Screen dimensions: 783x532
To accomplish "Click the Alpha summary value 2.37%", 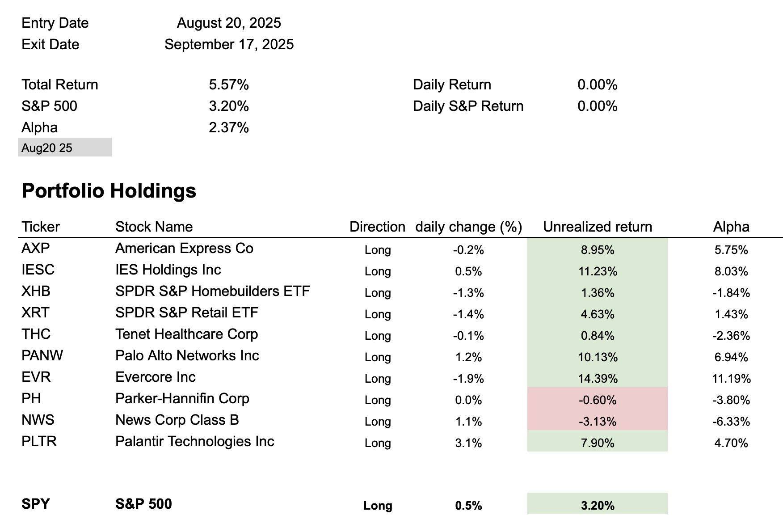I will pos(228,127).
